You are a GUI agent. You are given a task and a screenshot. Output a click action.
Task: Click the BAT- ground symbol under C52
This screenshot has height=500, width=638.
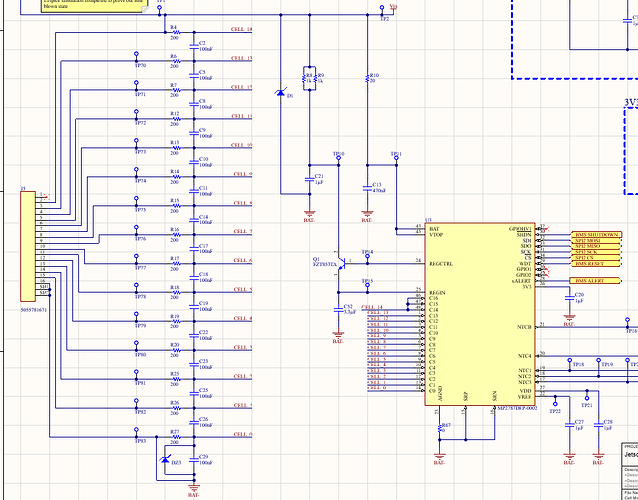click(x=338, y=336)
